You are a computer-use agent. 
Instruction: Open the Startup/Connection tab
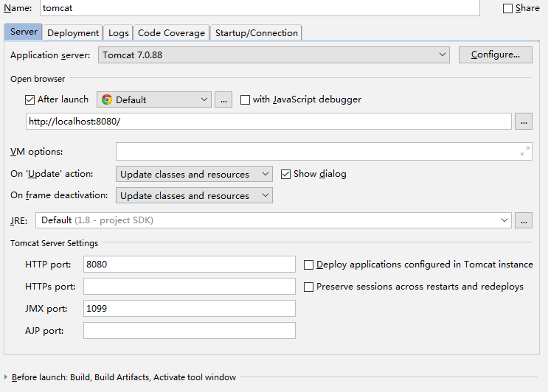[256, 33]
